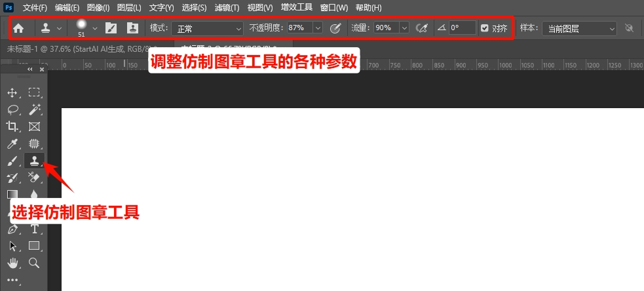644x291 pixels.
Task: Click the Home icon in options bar
Action: point(18,28)
